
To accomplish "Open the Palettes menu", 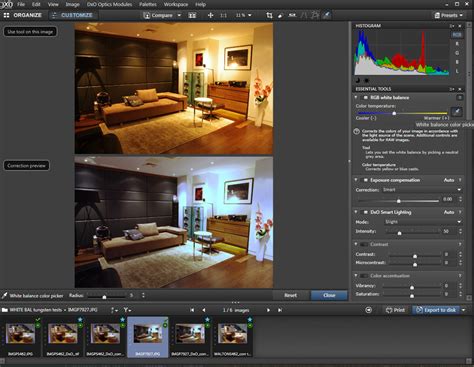I will tap(148, 4).
